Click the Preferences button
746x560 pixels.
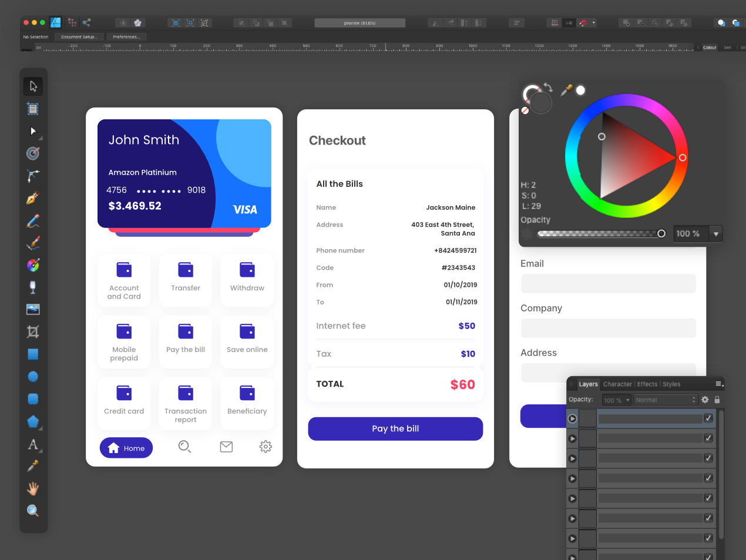(x=126, y=37)
